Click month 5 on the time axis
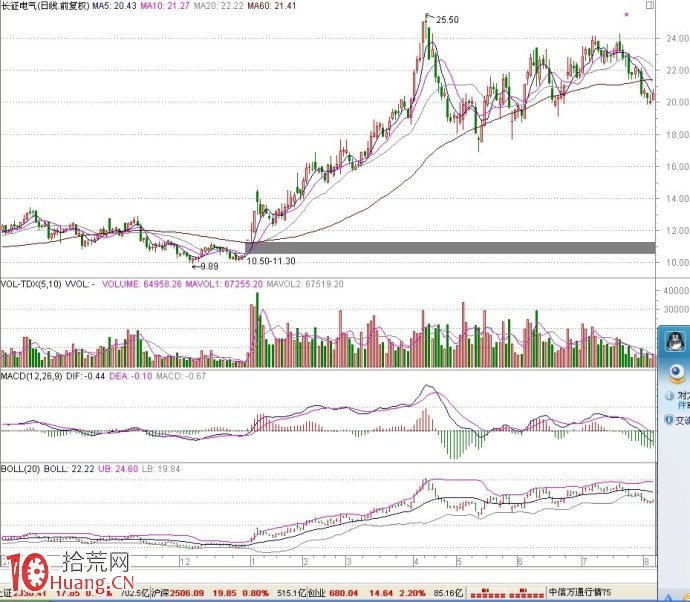 click(x=459, y=562)
